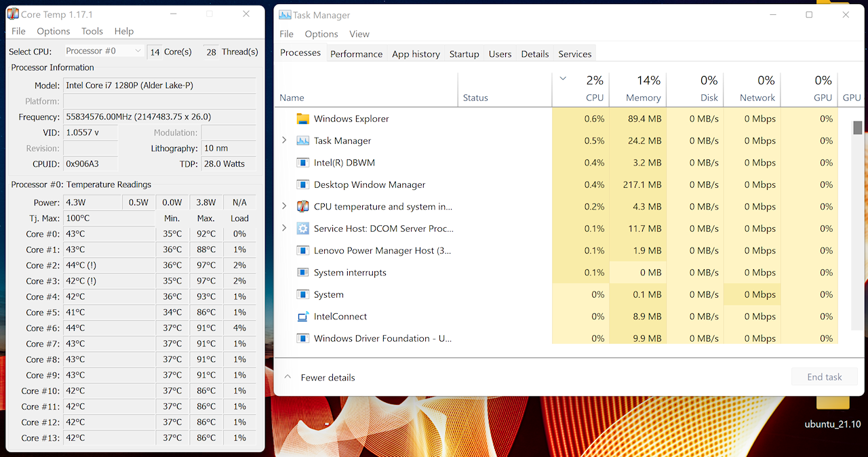Select the ubuntu_21.10 desktop item
Screen dimensions: 868x457
pyautogui.click(x=832, y=414)
